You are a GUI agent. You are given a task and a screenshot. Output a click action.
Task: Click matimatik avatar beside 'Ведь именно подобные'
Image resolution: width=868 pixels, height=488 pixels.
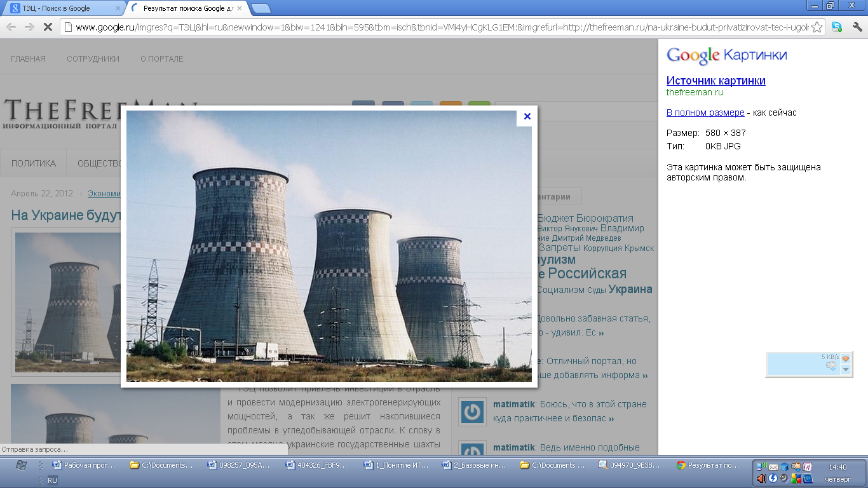[472, 448]
